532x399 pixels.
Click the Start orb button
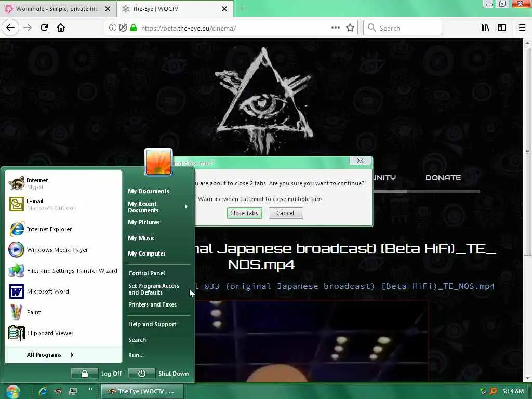(12, 392)
